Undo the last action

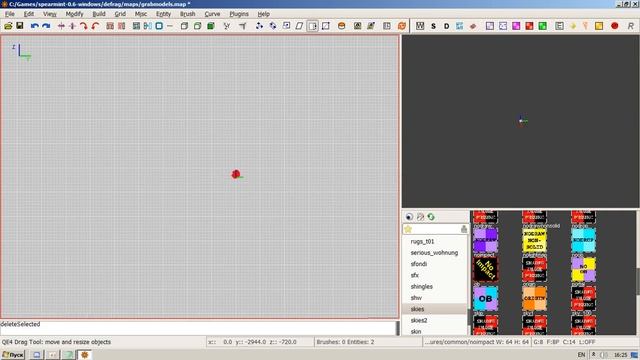pos(35,26)
